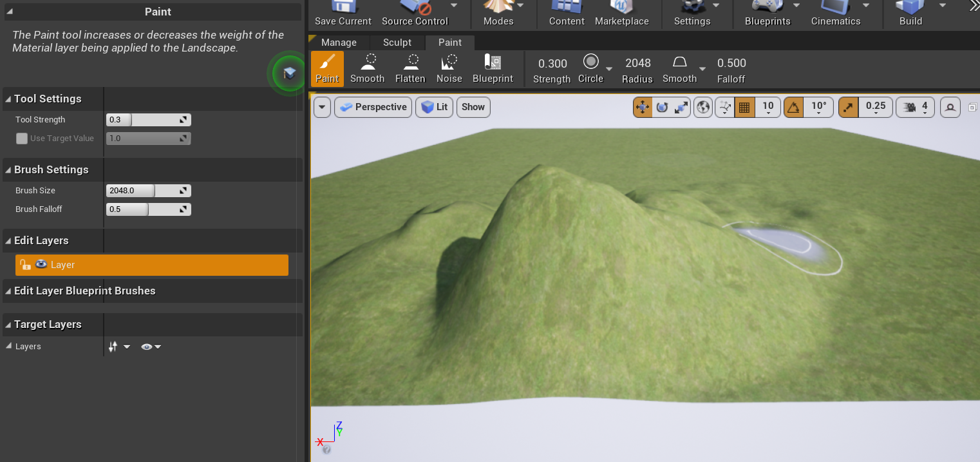The width and height of the screenshot is (980, 462).
Task: Click the Circle brush type icon
Action: (590, 62)
